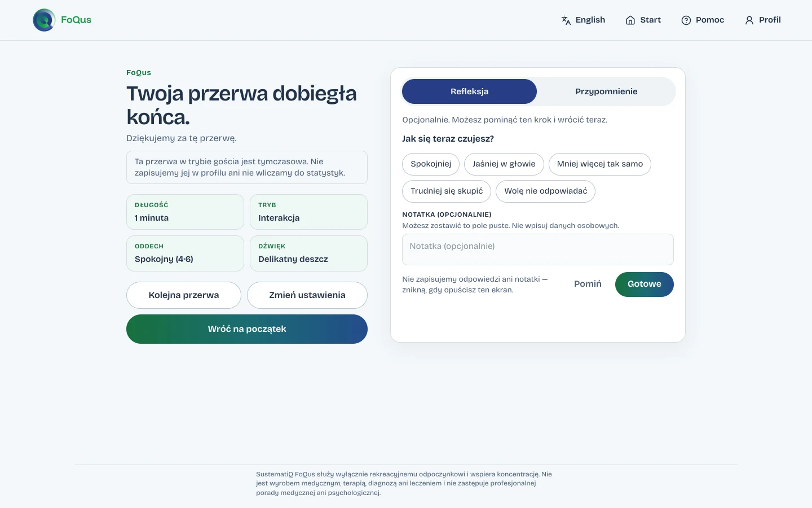Click the Wróć na początek button
This screenshot has height=508, width=812.
pos(247,329)
